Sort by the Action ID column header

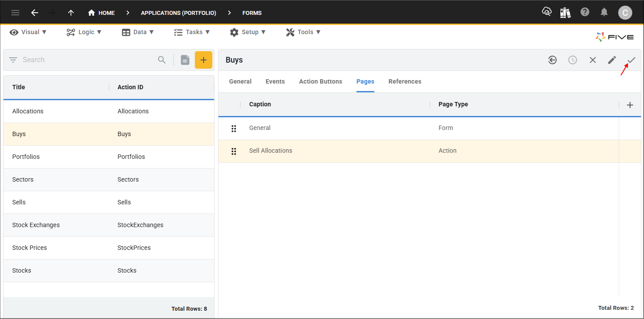[x=130, y=87]
